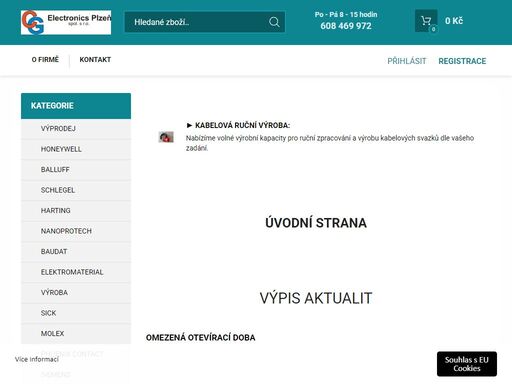
Task: Click the phone number 608 469 972
Action: click(x=346, y=26)
